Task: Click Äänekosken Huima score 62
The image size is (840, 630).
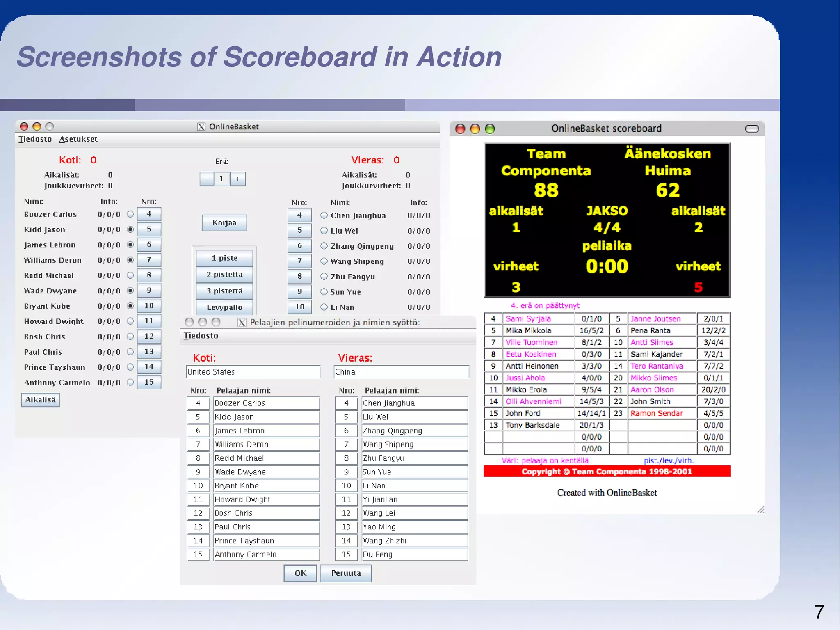Action: tap(668, 190)
